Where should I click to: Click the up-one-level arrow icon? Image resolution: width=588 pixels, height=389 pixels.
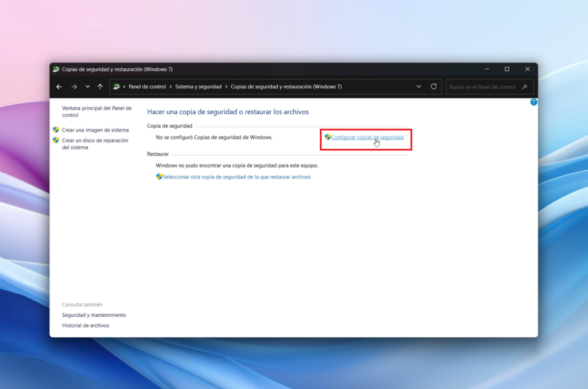tap(101, 86)
